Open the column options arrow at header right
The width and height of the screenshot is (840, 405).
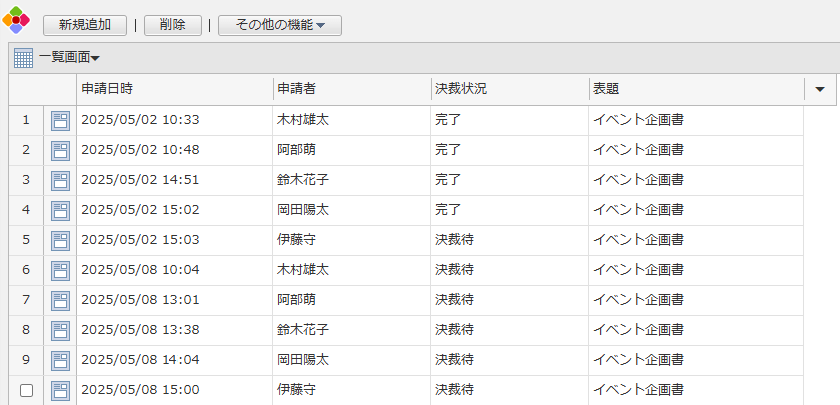click(820, 89)
